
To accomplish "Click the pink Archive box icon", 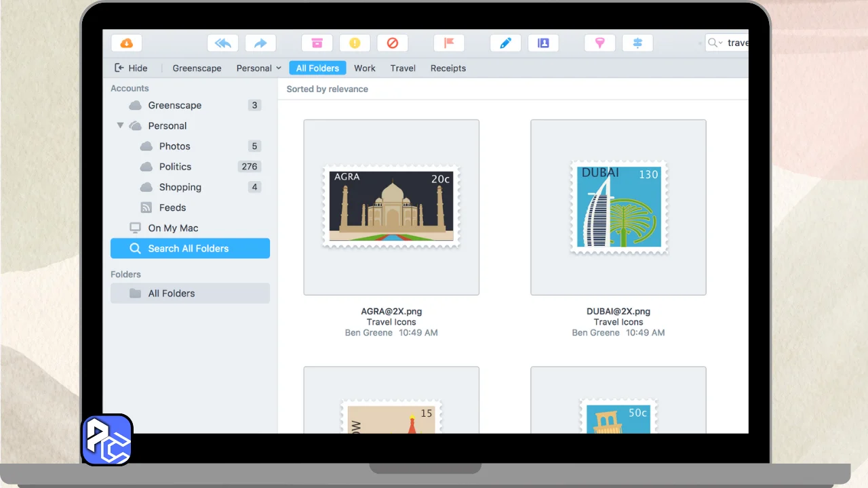I will 317,43.
